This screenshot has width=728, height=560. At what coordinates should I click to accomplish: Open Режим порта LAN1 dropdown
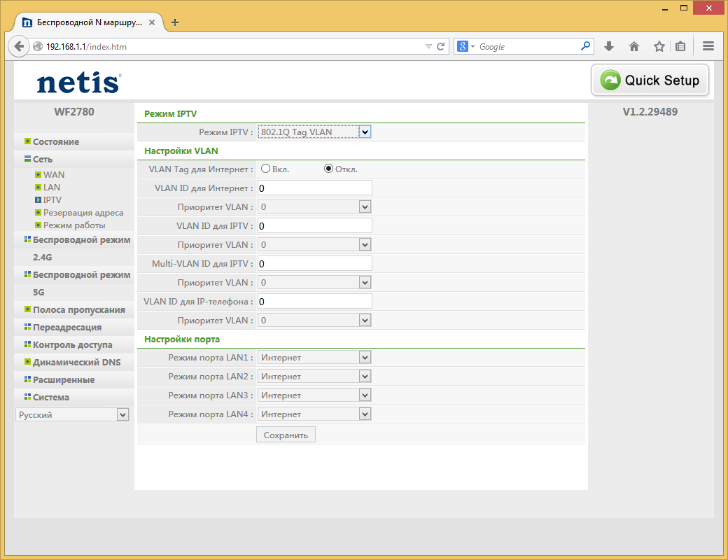tap(314, 358)
